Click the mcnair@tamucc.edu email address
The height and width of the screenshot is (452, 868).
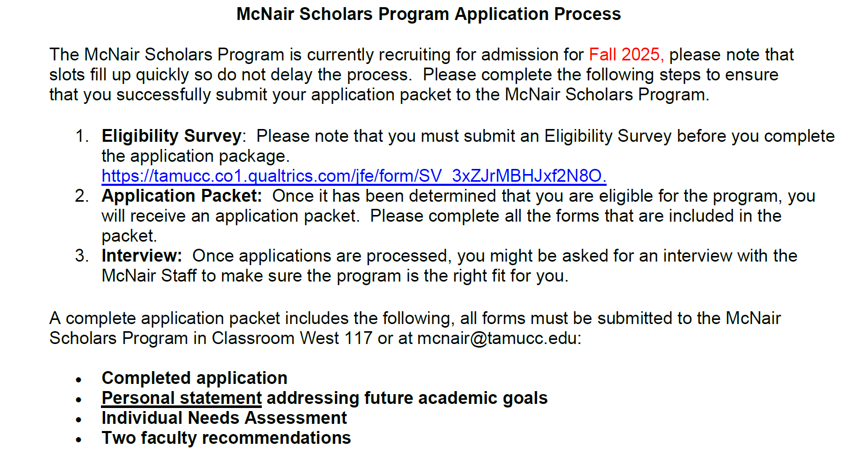(x=498, y=338)
